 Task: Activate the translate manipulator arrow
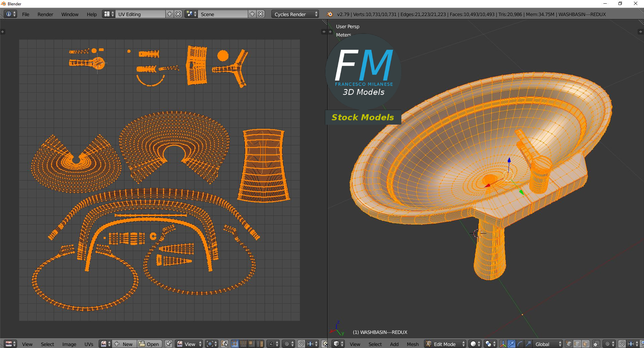pos(512,344)
